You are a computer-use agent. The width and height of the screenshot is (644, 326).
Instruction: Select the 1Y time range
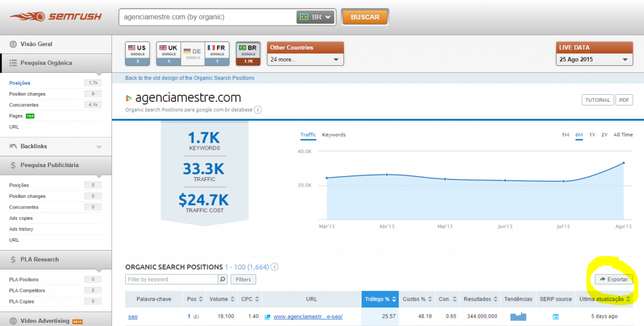tap(592, 135)
